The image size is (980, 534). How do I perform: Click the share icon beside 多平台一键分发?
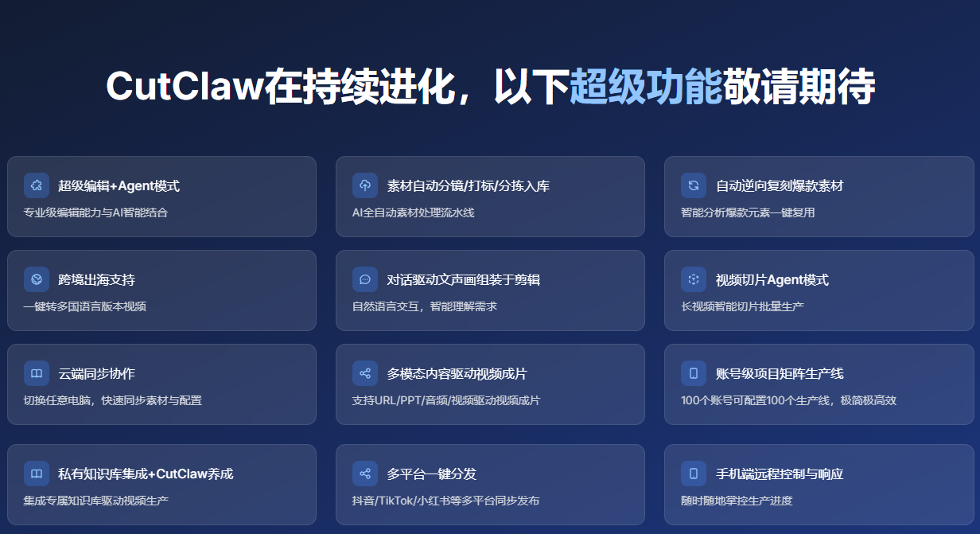(x=365, y=474)
